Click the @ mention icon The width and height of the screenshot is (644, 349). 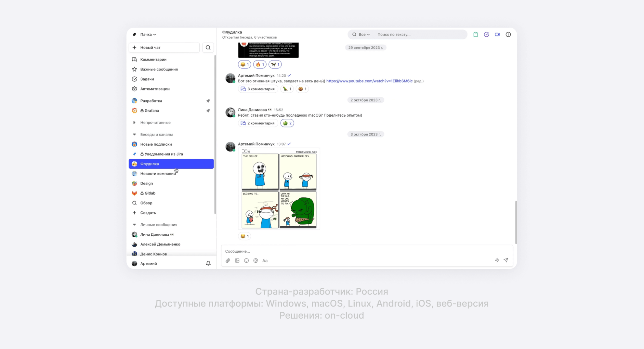(256, 260)
